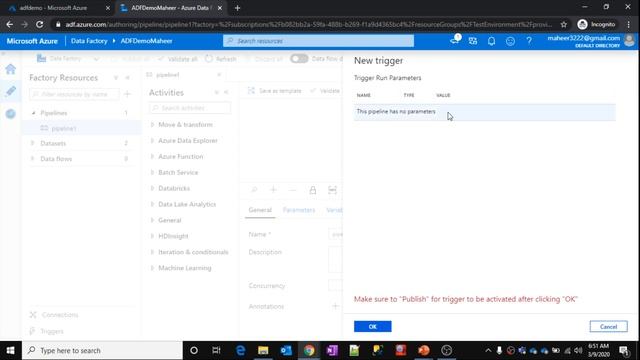This screenshot has width=640, height=360.
Task: Reload the browser page
Action: pyautogui.click(x=40, y=24)
